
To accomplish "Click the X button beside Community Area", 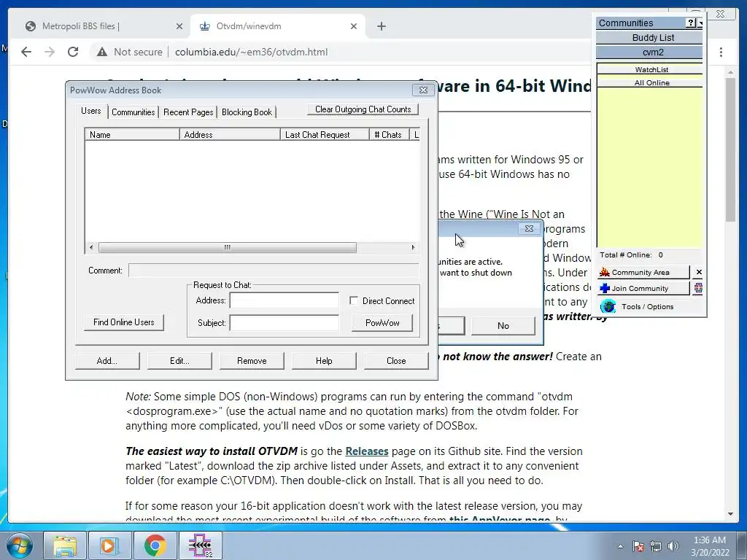I will [698, 272].
